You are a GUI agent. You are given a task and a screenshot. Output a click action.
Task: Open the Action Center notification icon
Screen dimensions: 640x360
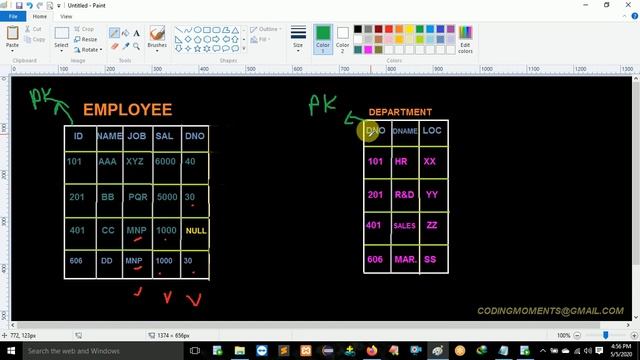599,351
